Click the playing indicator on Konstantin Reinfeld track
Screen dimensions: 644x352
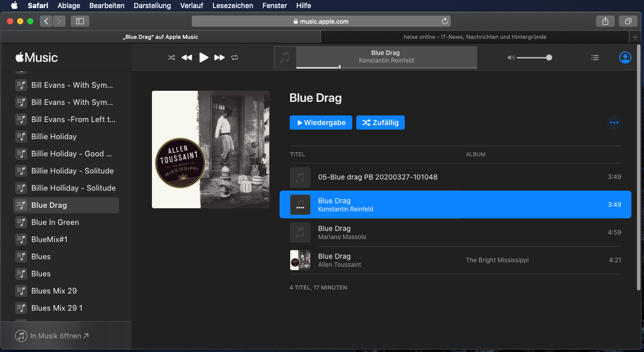pyautogui.click(x=300, y=205)
